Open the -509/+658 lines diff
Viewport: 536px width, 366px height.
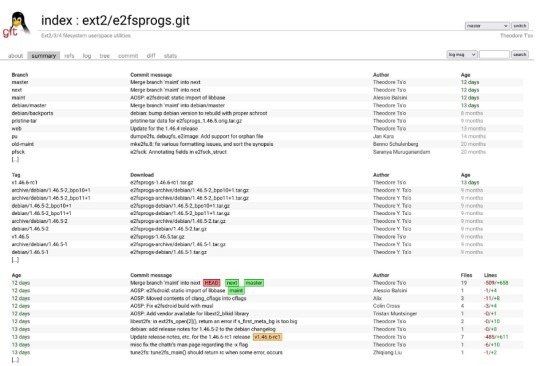[x=496, y=283]
